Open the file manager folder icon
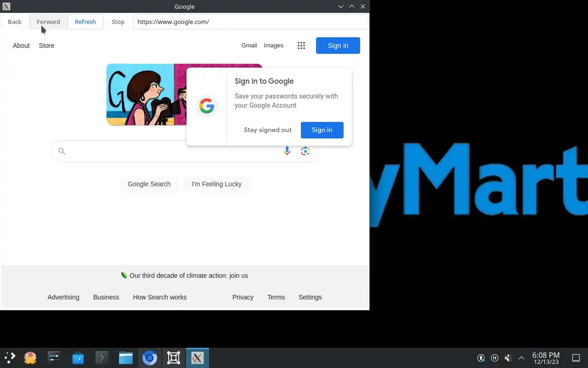 [x=126, y=358]
